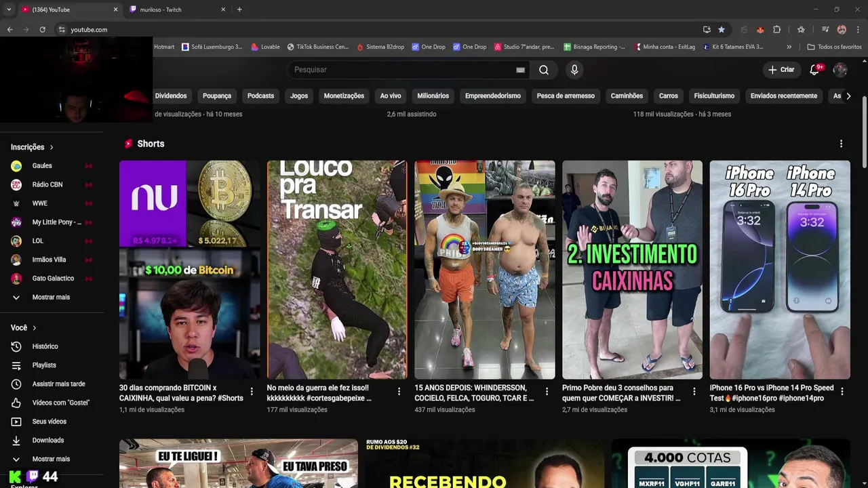This screenshot has width=868, height=488.
Task: Switch to murioso - Twitch tab
Action: point(176,9)
